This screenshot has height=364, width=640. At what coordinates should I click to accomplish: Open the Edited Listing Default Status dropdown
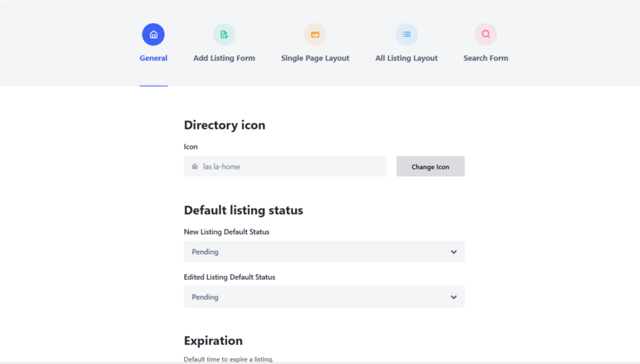pyautogui.click(x=324, y=297)
